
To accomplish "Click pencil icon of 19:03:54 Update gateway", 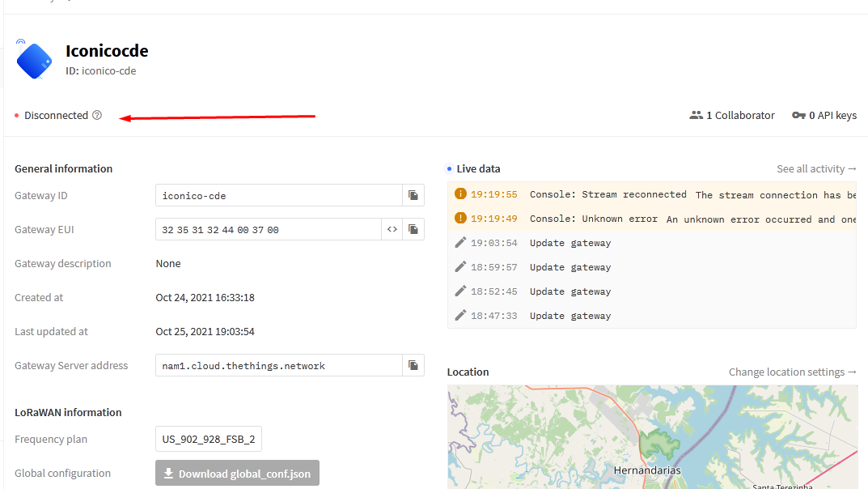I will tap(460, 243).
